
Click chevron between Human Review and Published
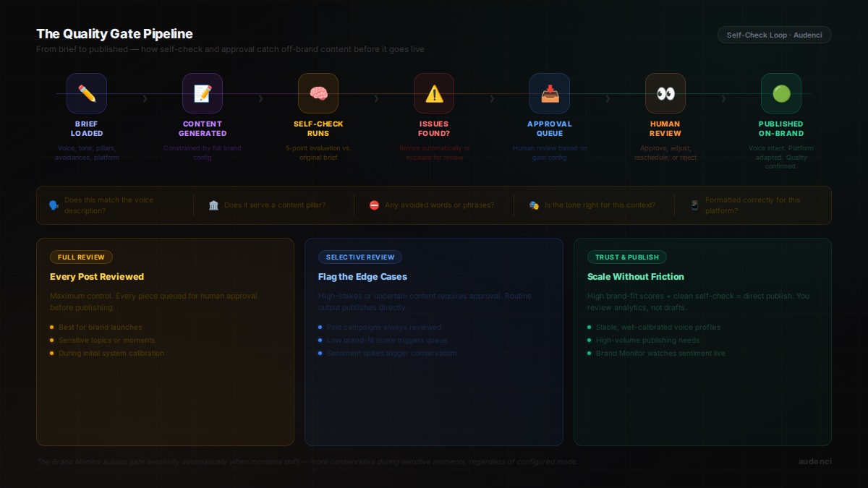[x=723, y=98]
